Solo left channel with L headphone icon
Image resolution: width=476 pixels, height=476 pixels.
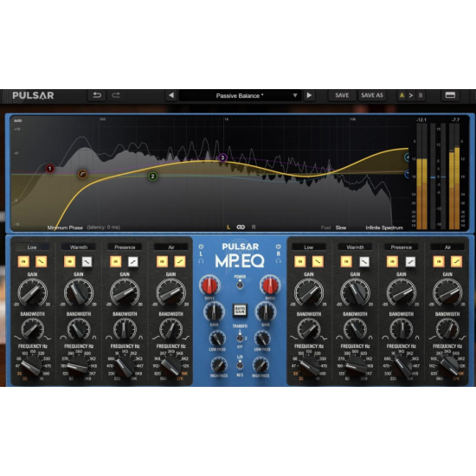tap(201, 261)
